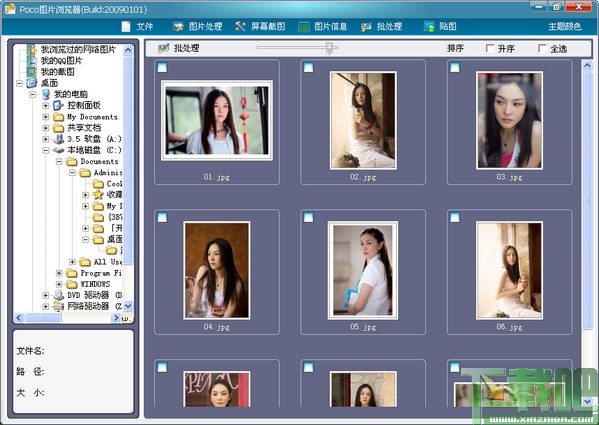Screen dimensions: 599x425
Task: Click the 我的电脑 computer icon
Action: 45,94
